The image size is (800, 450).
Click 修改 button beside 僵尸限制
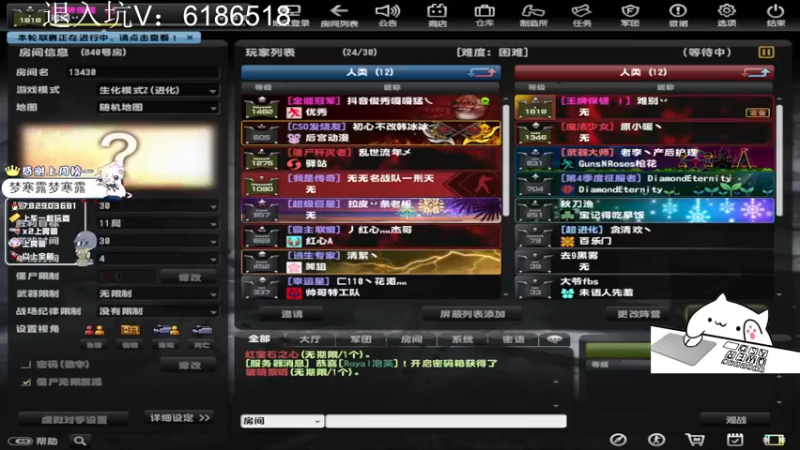pyautogui.click(x=189, y=277)
